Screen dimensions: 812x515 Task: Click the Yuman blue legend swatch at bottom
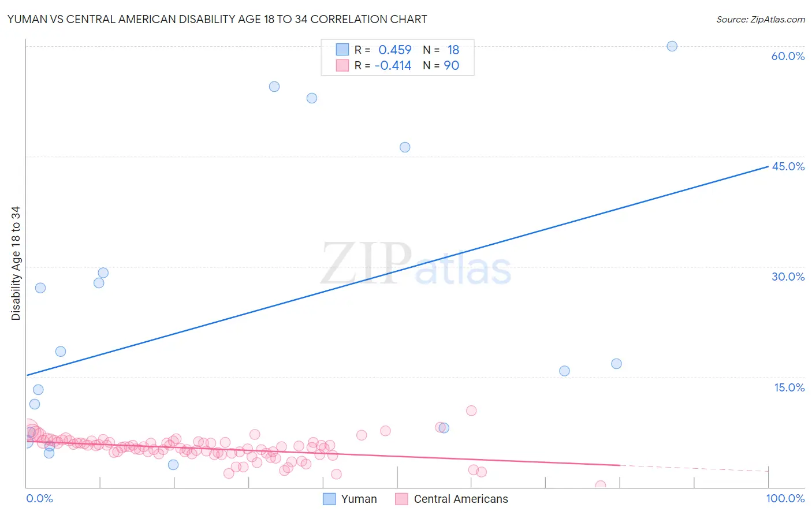coord(329,499)
